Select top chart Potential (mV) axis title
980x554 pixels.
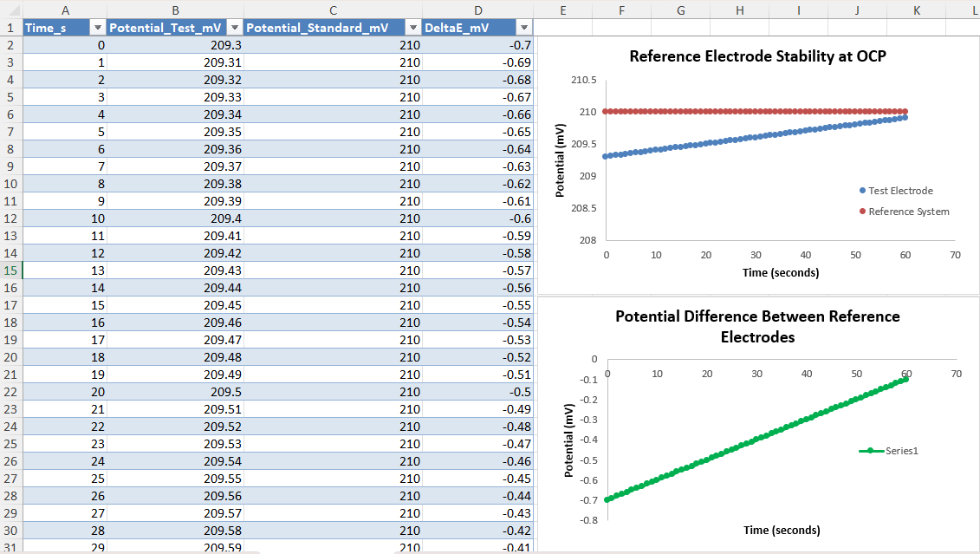coord(560,160)
